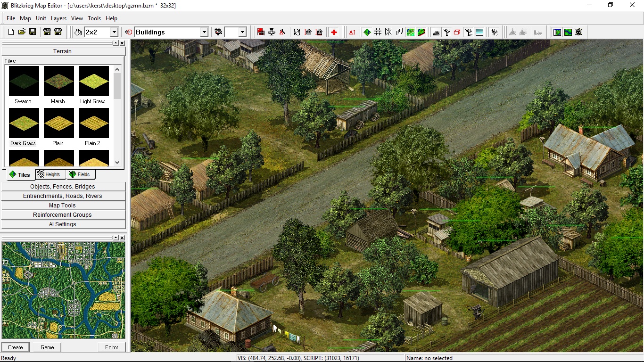Screen dimensions: 644x362
Task: Expand the Reinforcement Groups section
Action: [x=64, y=215]
